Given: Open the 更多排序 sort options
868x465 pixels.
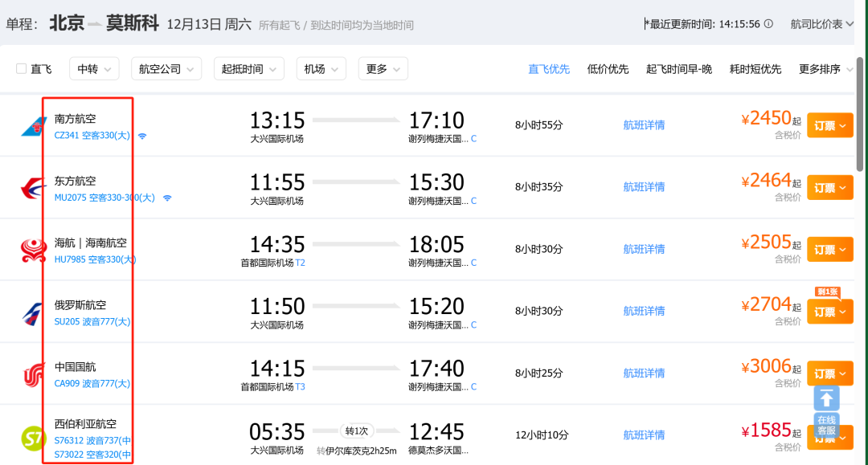Looking at the screenshot, I should [825, 69].
